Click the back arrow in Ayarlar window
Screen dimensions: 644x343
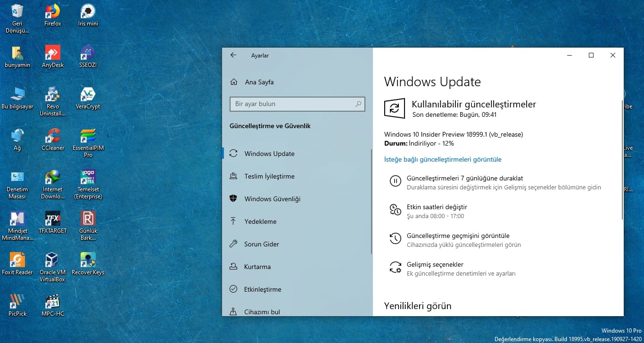pyautogui.click(x=233, y=55)
